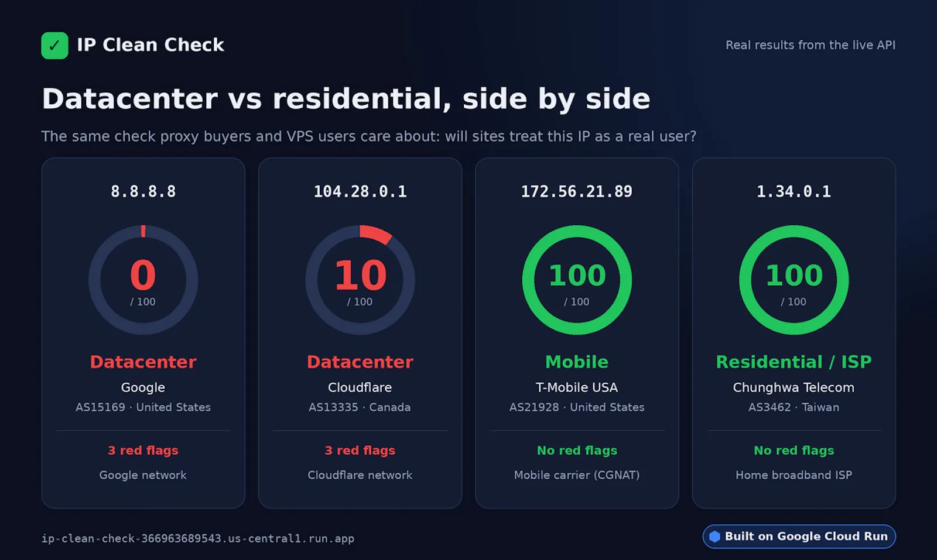
Task: Click the subtitle about proxy buyers
Action: pyautogui.click(x=369, y=136)
